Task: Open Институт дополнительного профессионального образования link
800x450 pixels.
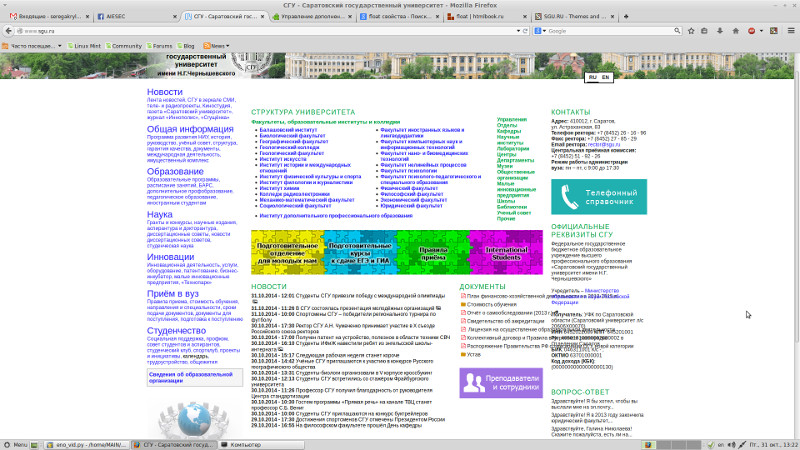Action: click(336, 216)
